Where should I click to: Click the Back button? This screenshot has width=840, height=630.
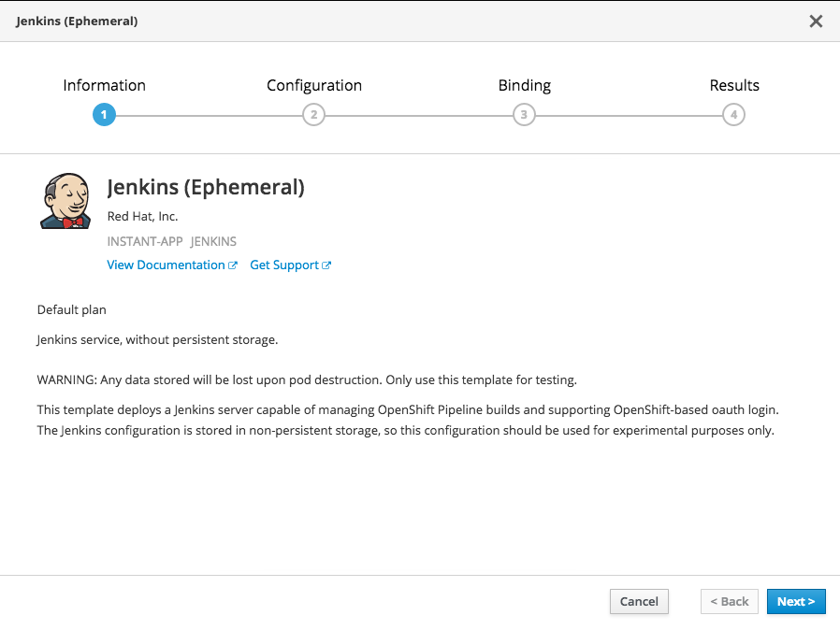click(x=729, y=602)
